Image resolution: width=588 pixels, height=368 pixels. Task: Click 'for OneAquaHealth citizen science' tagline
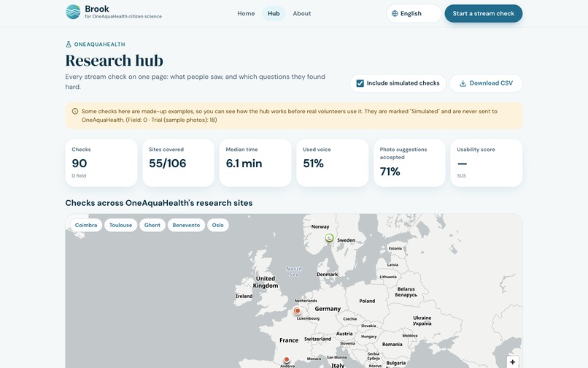click(x=123, y=17)
